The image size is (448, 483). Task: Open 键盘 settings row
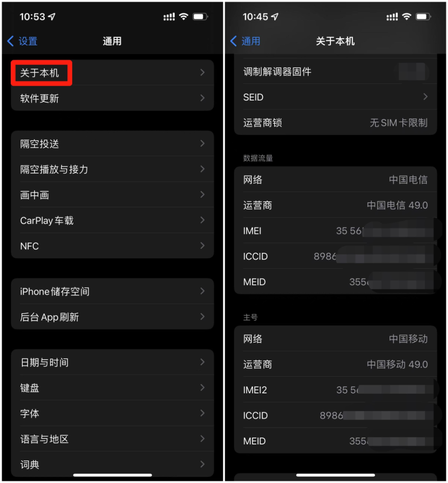pyautogui.click(x=112, y=388)
